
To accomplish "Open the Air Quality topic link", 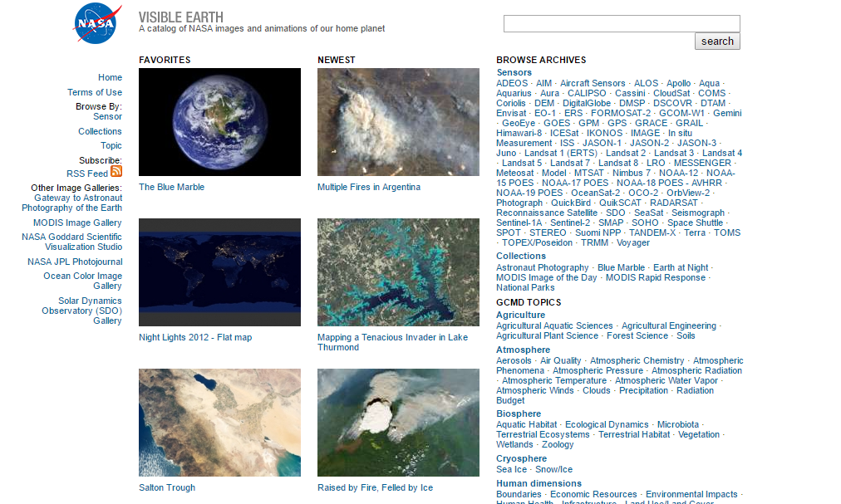I will click(560, 361).
